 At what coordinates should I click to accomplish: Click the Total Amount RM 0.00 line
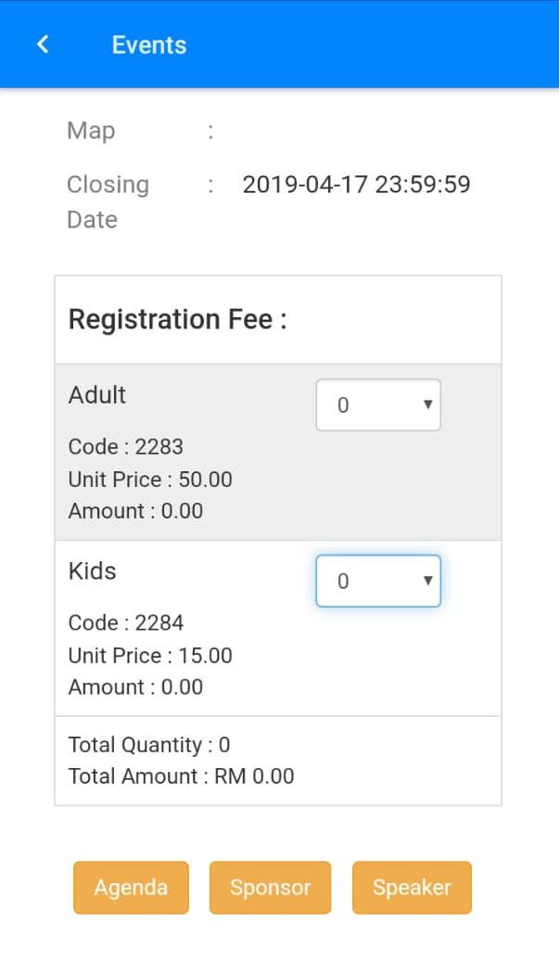pos(181,776)
